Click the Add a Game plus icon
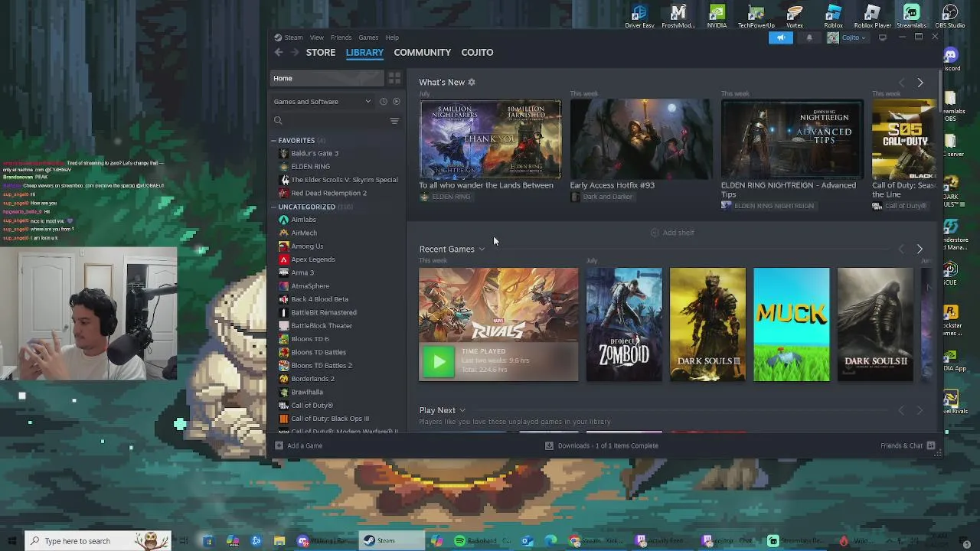Screen dimensions: 980x551 click(279, 445)
